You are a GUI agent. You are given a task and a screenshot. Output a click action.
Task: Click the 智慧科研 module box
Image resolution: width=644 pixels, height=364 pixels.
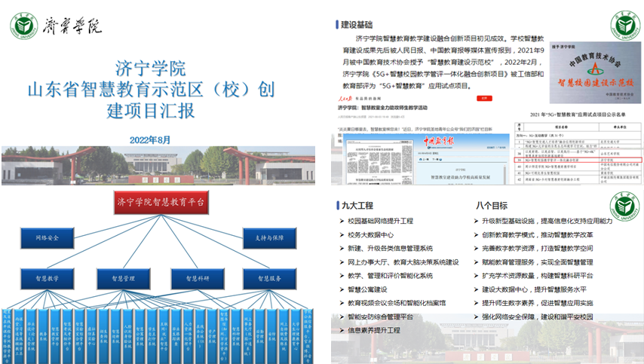pos(198,278)
